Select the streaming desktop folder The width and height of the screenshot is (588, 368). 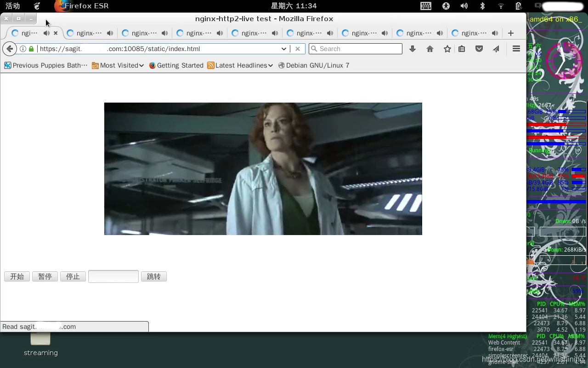click(x=40, y=344)
